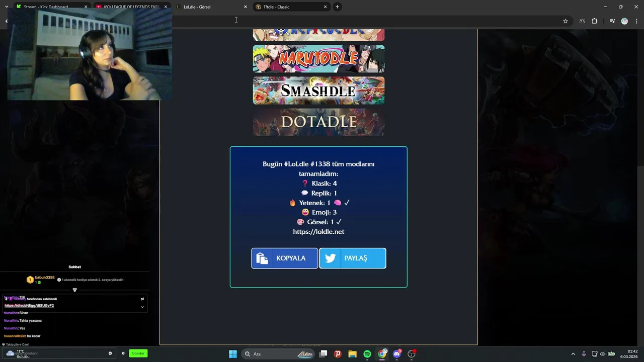Click the taskbar Ara search box

278,354
